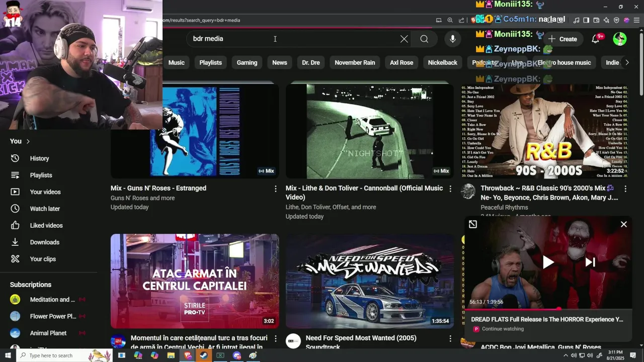Screen dimensions: 644x362
Task: Clear the search box with the X
Action: 404,39
